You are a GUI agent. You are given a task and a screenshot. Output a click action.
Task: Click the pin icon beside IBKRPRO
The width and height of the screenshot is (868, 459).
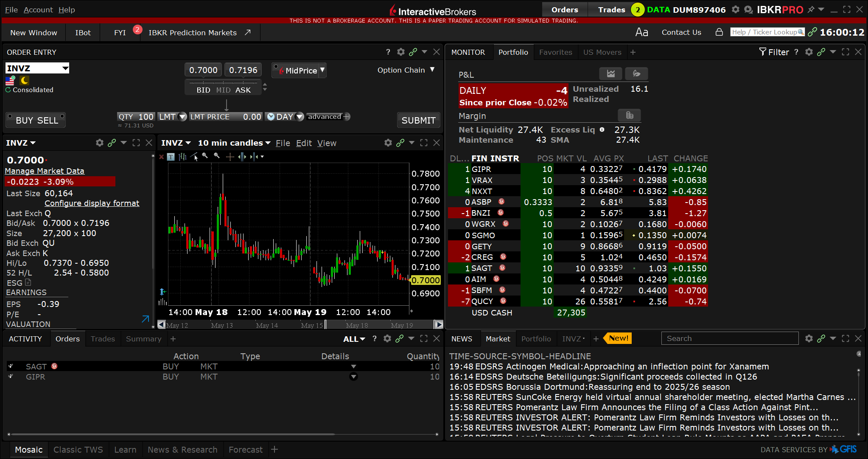[x=811, y=9]
